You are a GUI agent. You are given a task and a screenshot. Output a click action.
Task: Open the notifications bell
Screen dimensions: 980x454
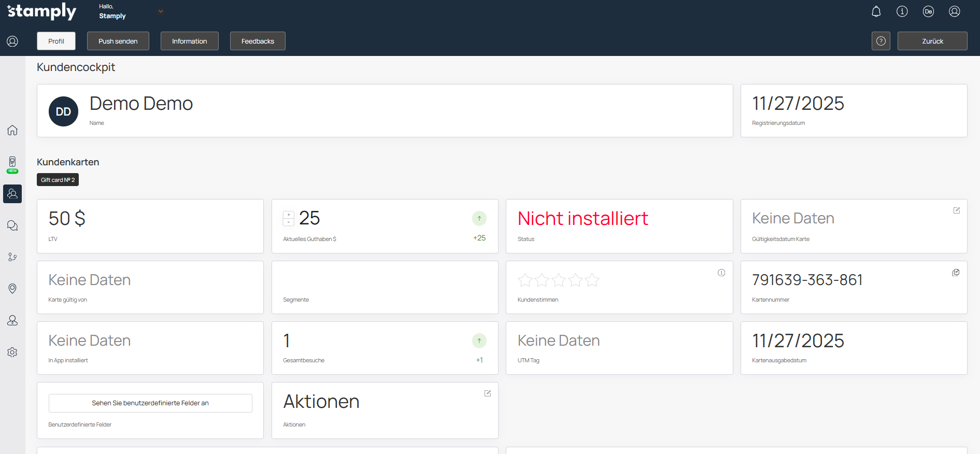pos(876,11)
